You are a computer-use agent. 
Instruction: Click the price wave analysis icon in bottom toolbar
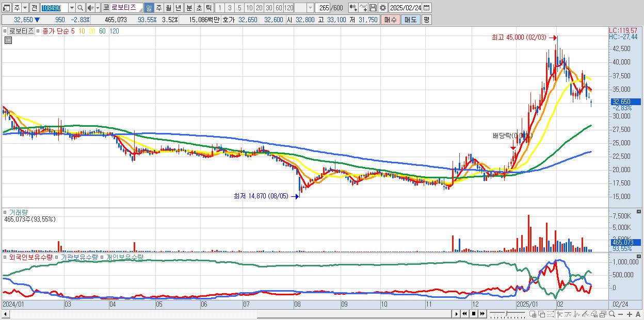[x=577, y=314]
